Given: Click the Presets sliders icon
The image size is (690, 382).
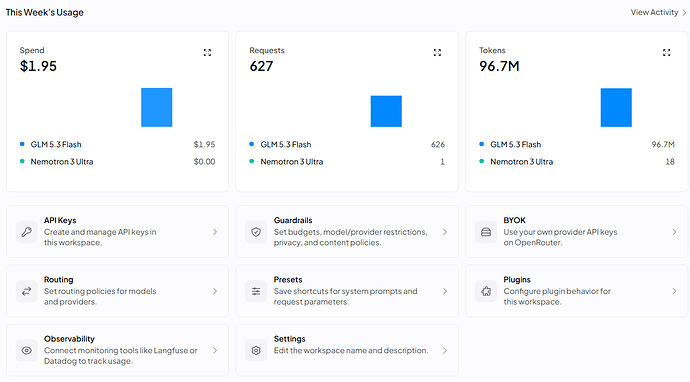Looking at the screenshot, I should point(256,291).
